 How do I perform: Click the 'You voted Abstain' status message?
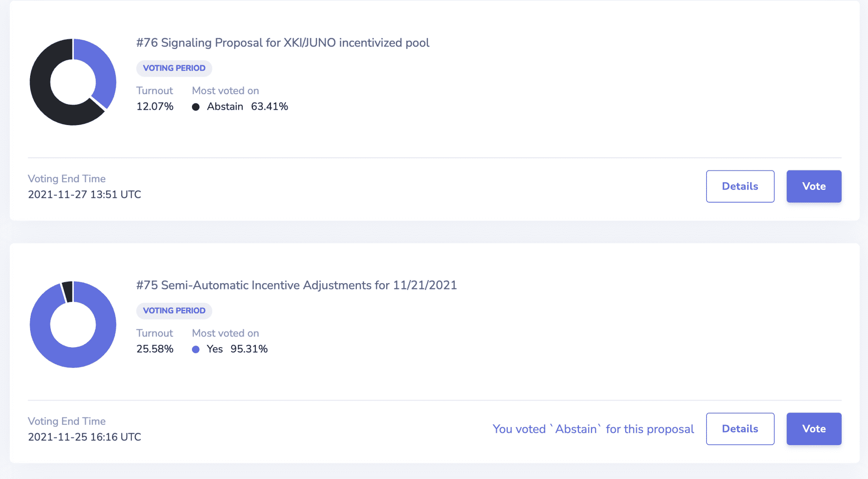click(593, 429)
